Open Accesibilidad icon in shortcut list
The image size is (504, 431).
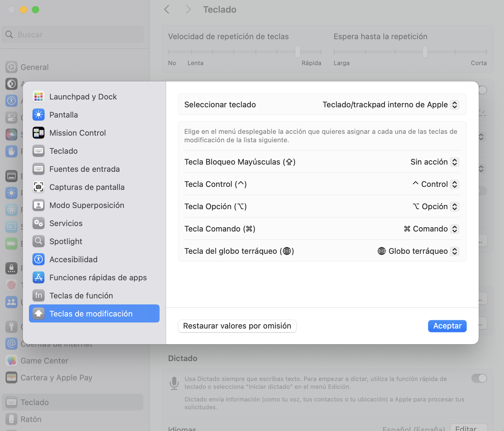(39, 260)
